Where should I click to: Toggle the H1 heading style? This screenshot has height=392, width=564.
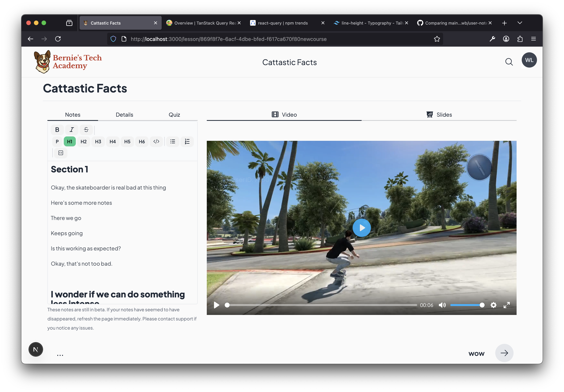[x=70, y=141]
